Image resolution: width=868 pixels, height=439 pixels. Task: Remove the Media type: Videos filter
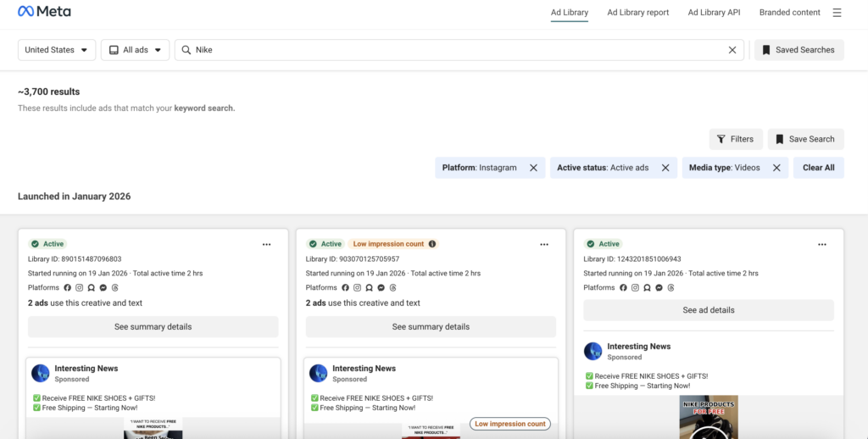coord(776,168)
